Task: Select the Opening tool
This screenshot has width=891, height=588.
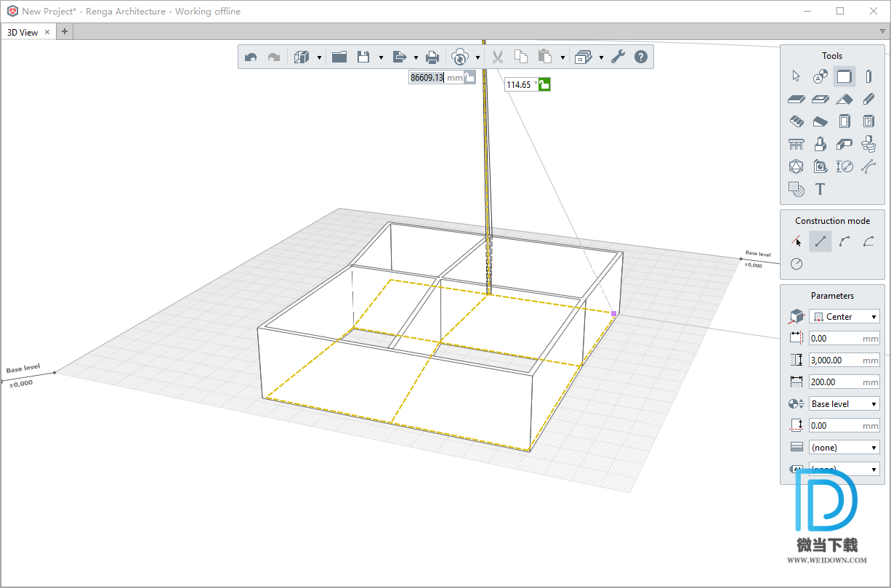Action: (820, 99)
